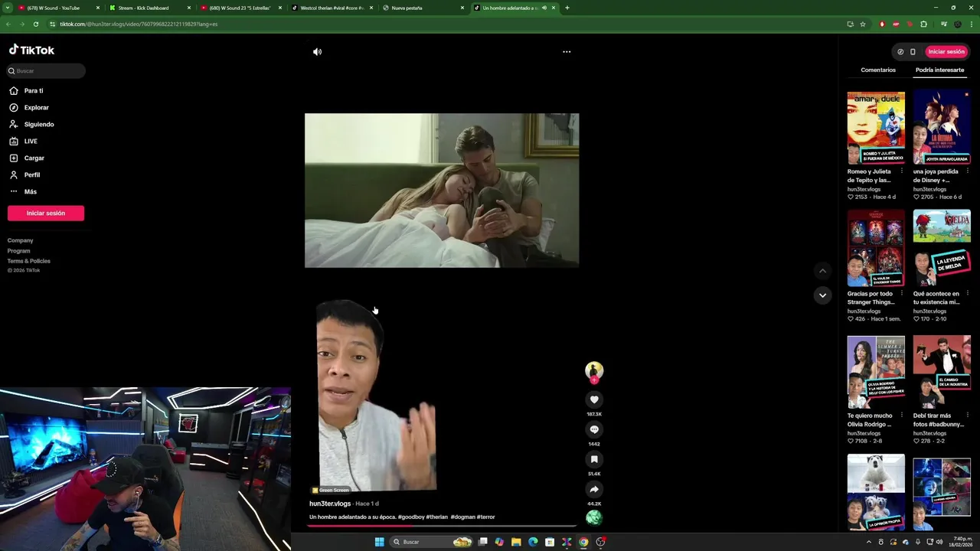
Task: Click the address bar URL
Action: tap(139, 24)
